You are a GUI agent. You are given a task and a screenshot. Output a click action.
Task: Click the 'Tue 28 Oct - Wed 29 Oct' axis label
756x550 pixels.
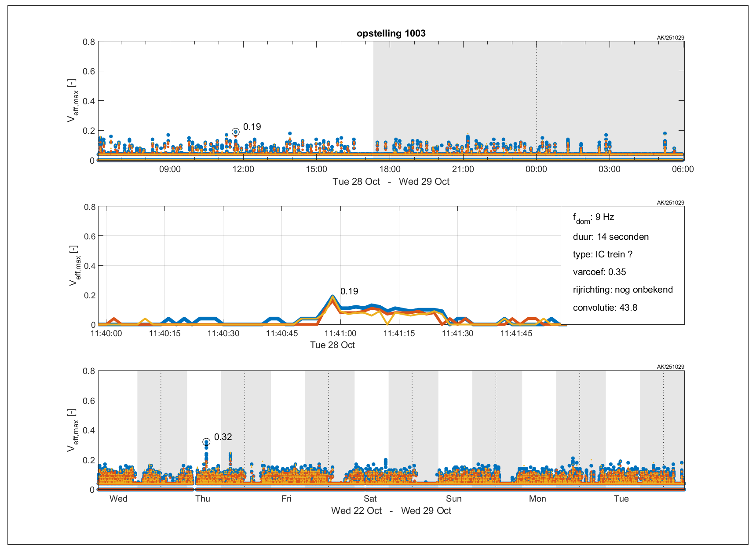pos(391,182)
